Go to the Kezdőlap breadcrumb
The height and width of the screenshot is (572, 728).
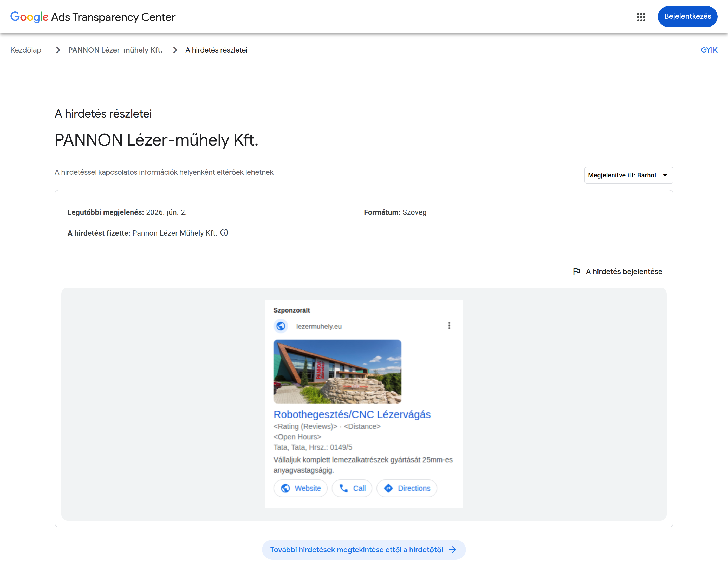26,50
